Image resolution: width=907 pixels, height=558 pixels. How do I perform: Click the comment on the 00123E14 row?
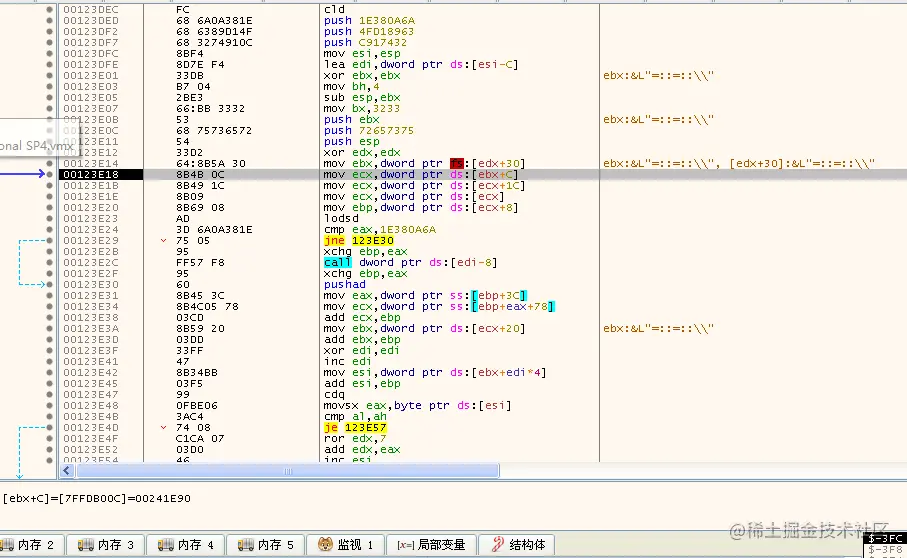pos(739,164)
